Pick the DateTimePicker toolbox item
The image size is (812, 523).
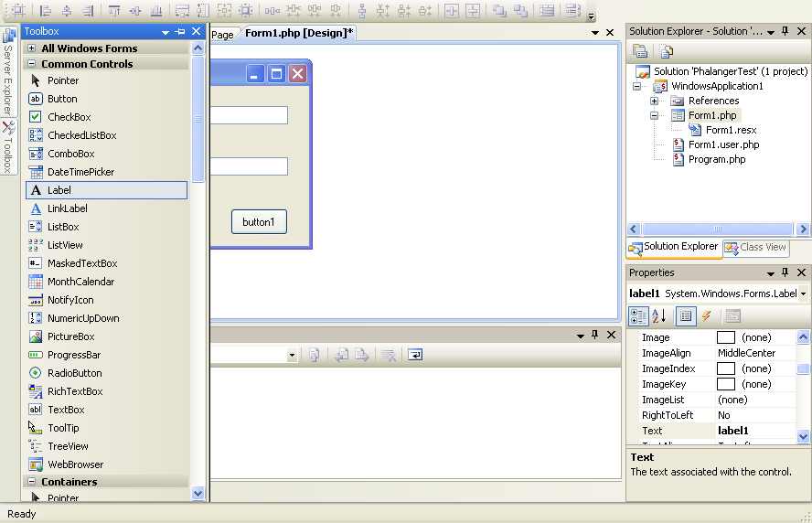(x=80, y=172)
